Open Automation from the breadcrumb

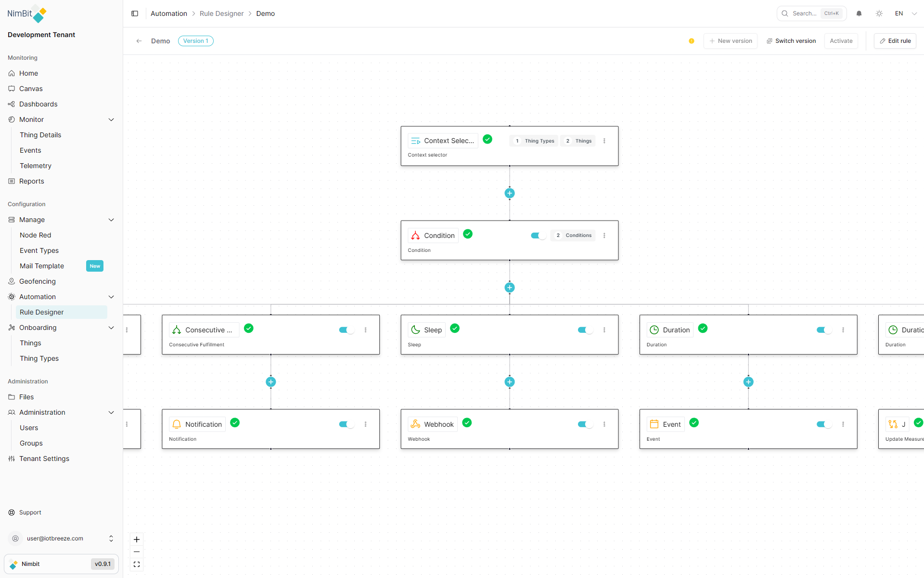click(x=168, y=13)
